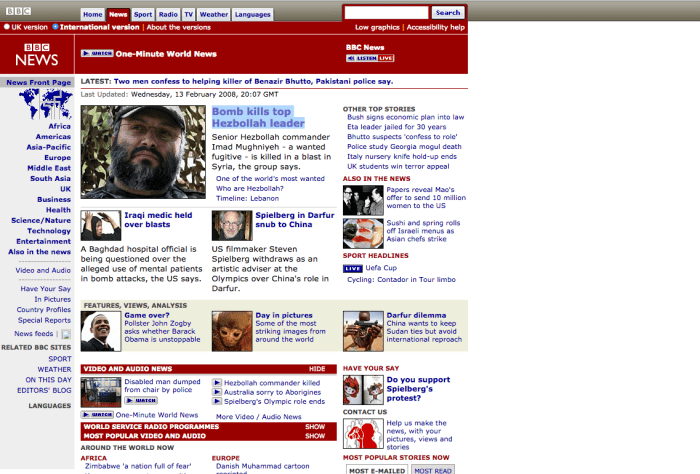Click the Search button

coord(448,12)
